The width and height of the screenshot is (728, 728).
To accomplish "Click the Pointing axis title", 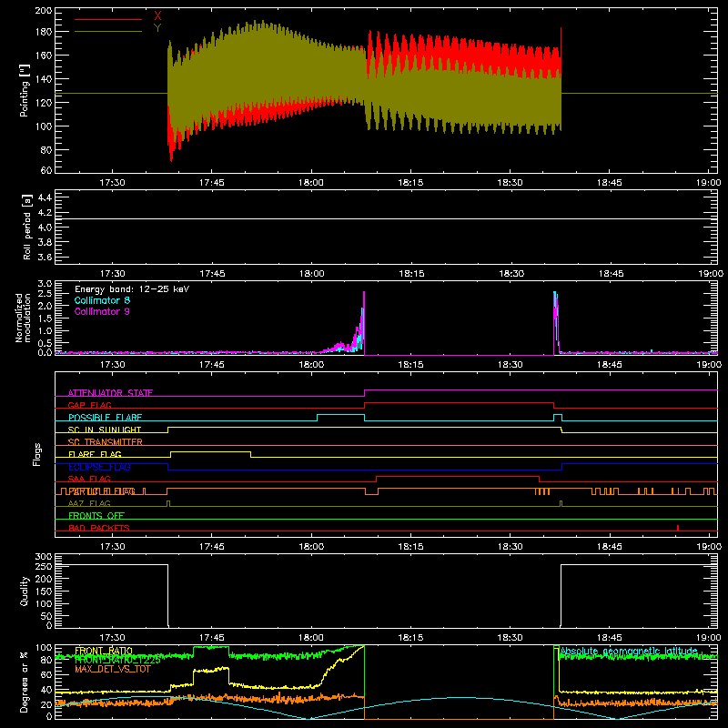I will click(x=25, y=90).
